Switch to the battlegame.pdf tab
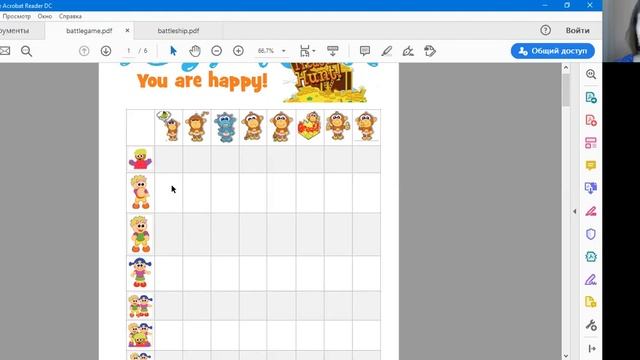Viewport: 640px width, 360px height. coord(89,31)
